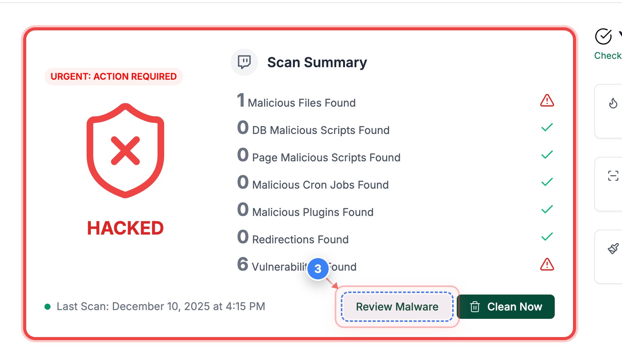Screen dimensions: 622x364
Task: Open the Check link at top right
Action: (608, 55)
